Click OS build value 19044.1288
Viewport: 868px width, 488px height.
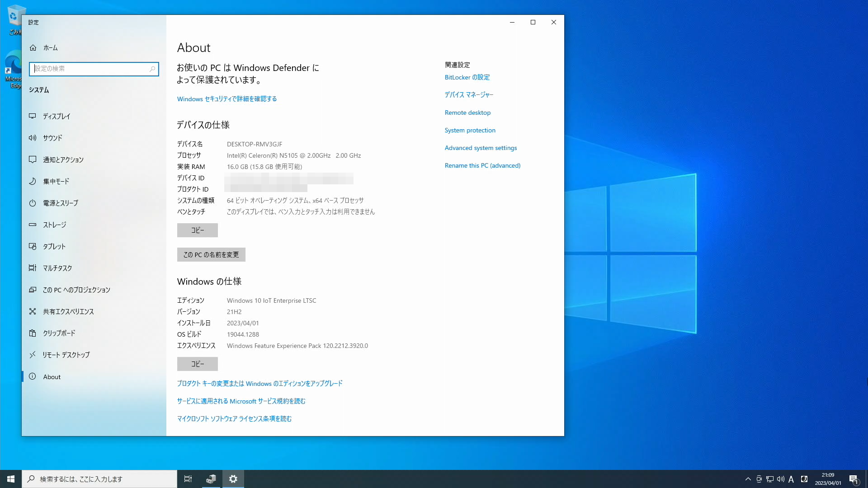pos(243,334)
